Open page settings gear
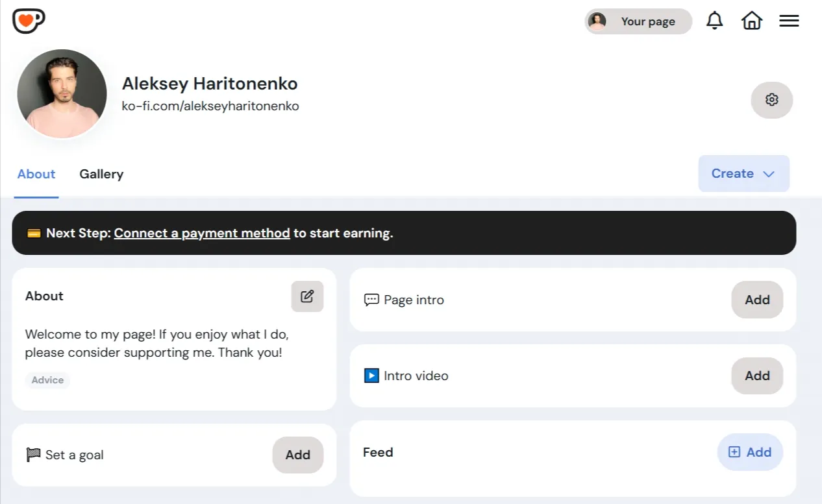Viewport: 822px width, 504px height. click(x=771, y=100)
